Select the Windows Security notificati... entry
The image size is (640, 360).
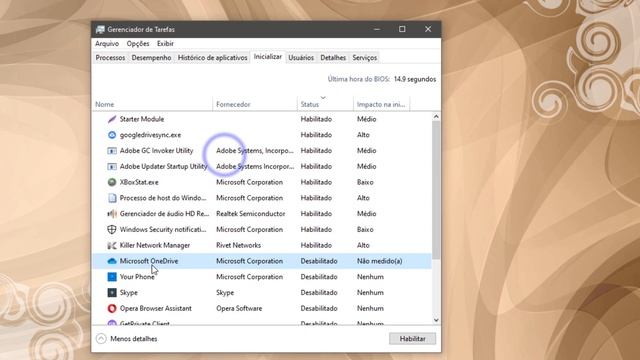tap(163, 229)
